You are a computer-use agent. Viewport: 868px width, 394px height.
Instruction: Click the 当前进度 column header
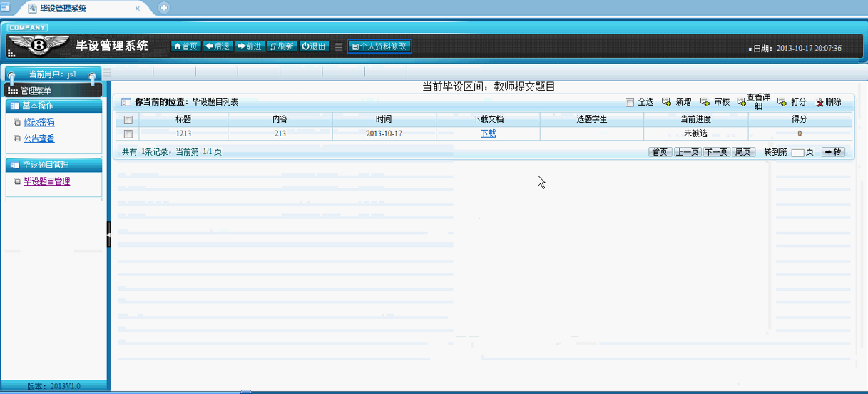pyautogui.click(x=696, y=120)
